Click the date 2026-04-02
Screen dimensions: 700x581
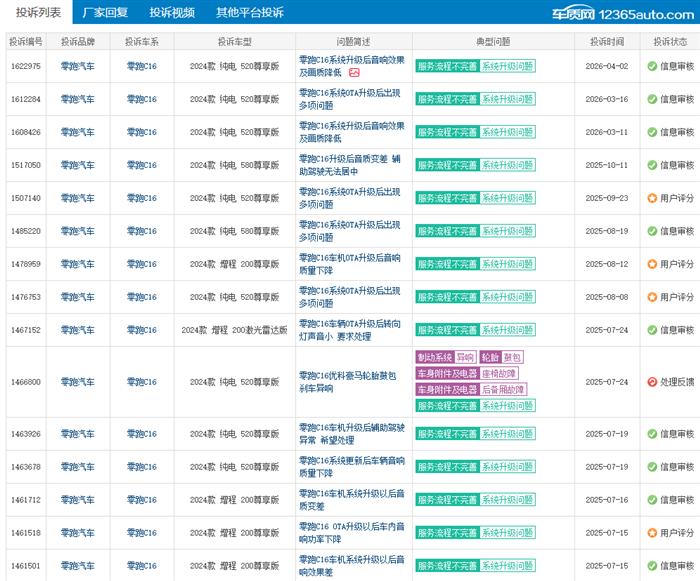coord(607,66)
